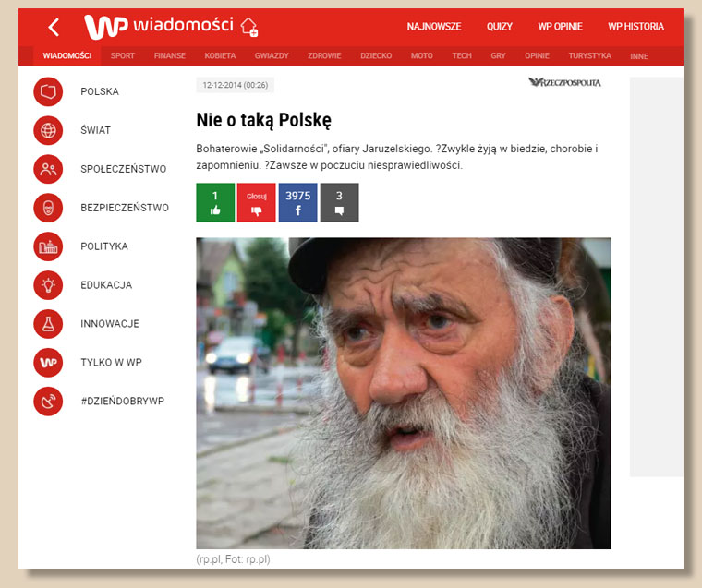Open the Rzeczpospolita source logo
This screenshot has width=702, height=588.
(564, 82)
